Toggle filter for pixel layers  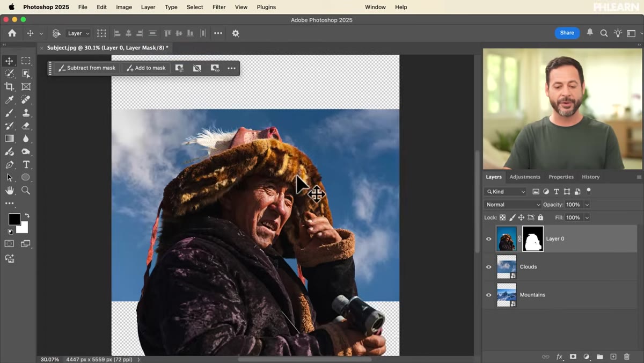coord(536,192)
